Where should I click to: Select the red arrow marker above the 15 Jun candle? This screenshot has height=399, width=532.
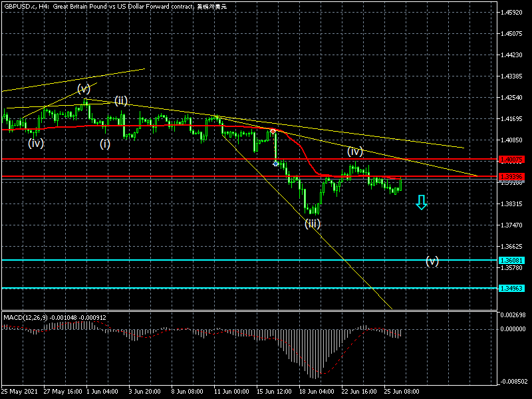273,133
